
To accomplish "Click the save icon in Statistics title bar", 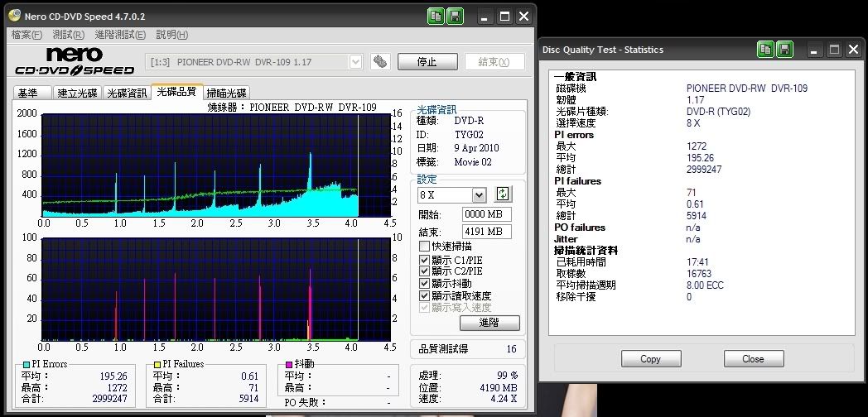I will point(784,49).
